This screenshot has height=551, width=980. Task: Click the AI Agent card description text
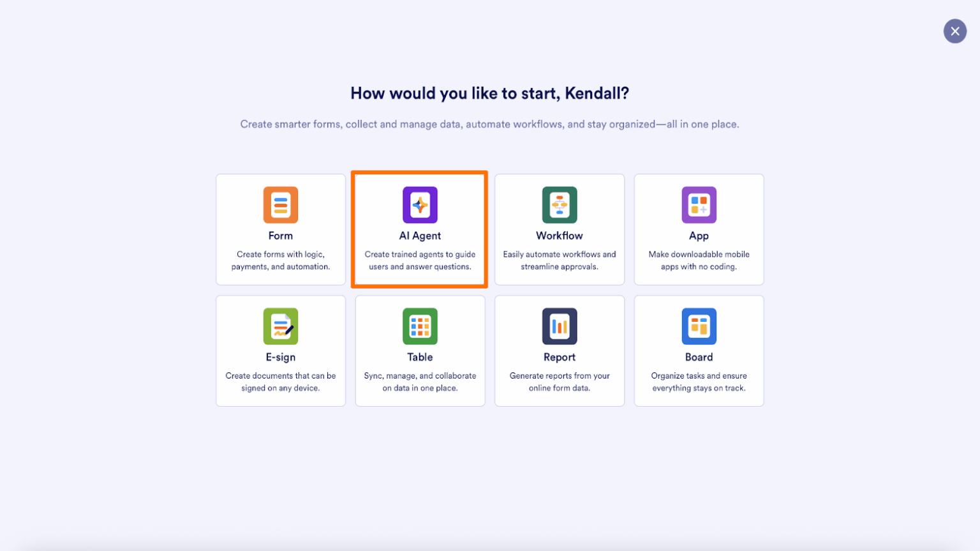coord(419,260)
